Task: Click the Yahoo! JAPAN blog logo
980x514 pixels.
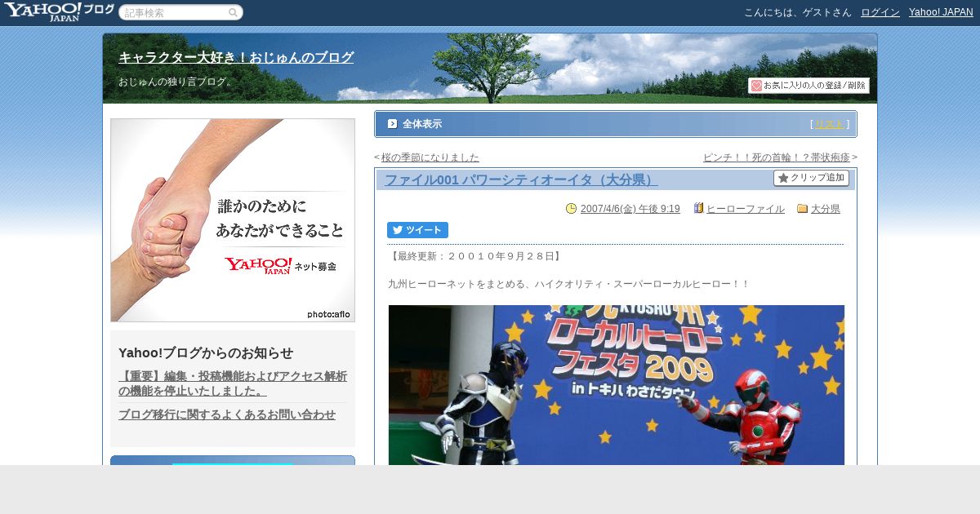Action: tap(59, 11)
